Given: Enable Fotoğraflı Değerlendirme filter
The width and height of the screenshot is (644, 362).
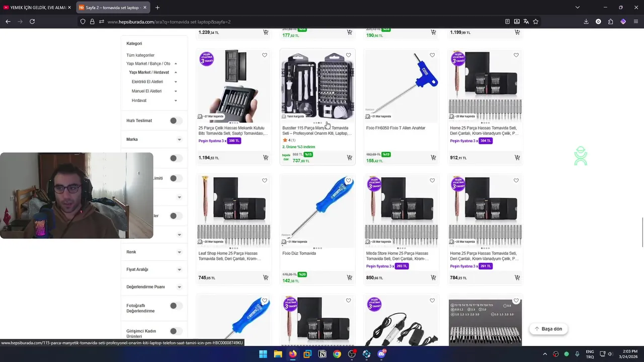Looking at the screenshot, I should point(176,306).
